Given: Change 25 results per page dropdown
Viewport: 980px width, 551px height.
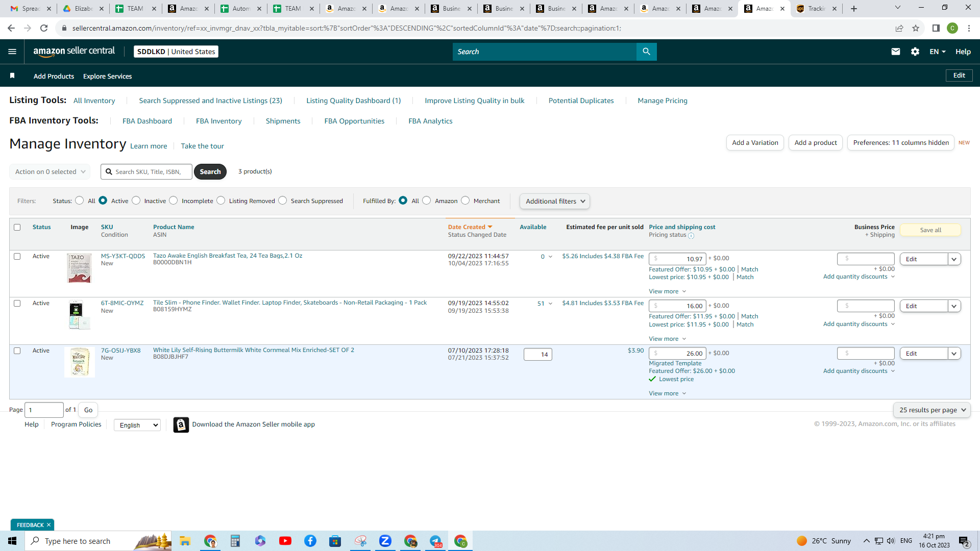Looking at the screenshot, I should tap(932, 410).
